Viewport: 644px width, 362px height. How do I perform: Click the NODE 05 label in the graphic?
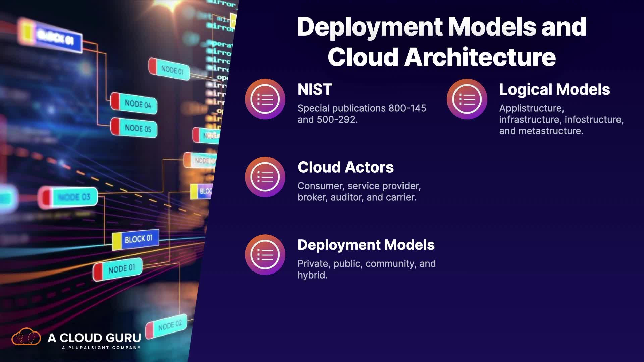[x=138, y=128]
